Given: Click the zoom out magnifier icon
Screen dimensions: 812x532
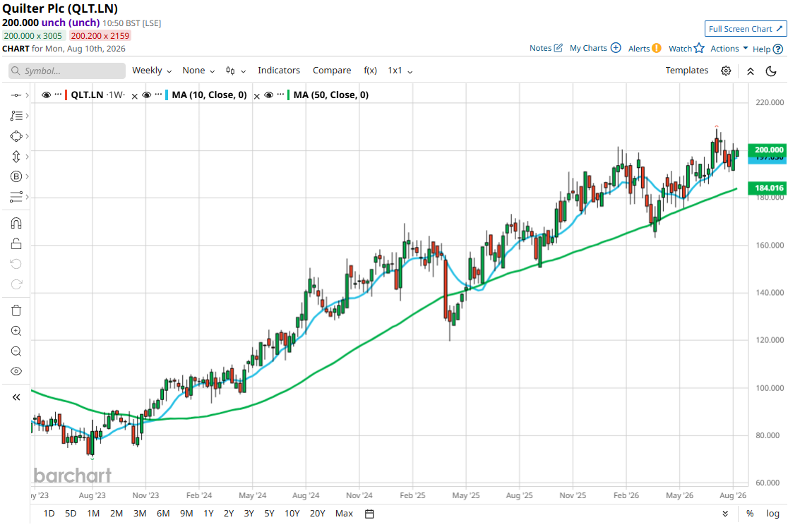Looking at the screenshot, I should pyautogui.click(x=16, y=352).
